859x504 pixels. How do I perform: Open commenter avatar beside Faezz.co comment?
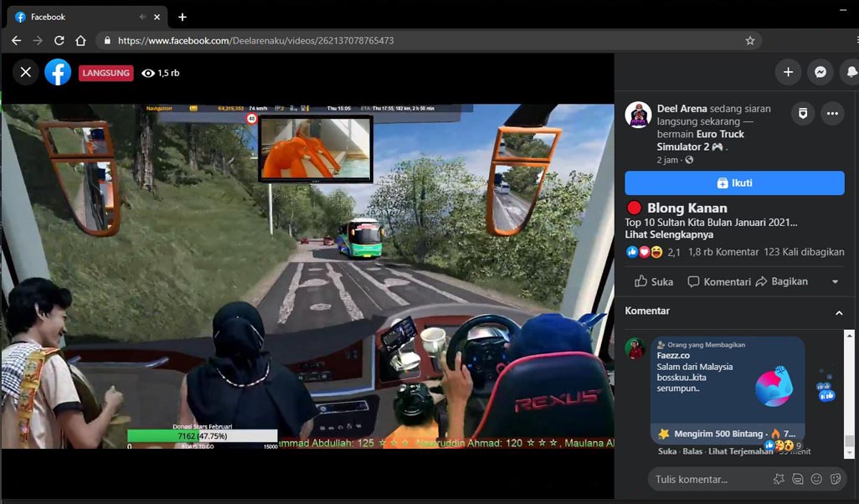[x=635, y=348]
